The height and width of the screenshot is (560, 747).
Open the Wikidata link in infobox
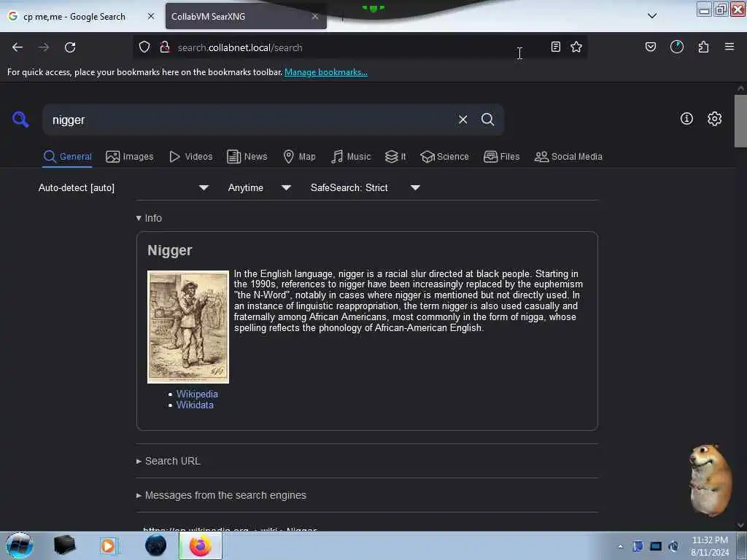pyautogui.click(x=195, y=405)
